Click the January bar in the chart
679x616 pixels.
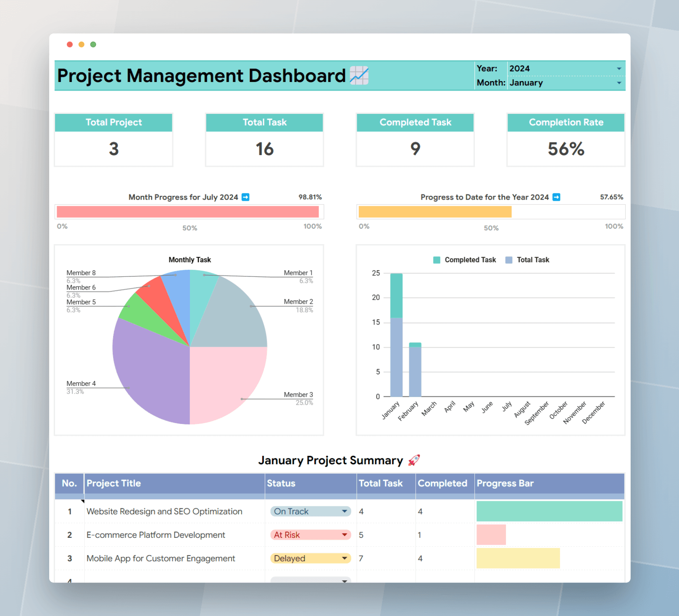pyautogui.click(x=396, y=335)
